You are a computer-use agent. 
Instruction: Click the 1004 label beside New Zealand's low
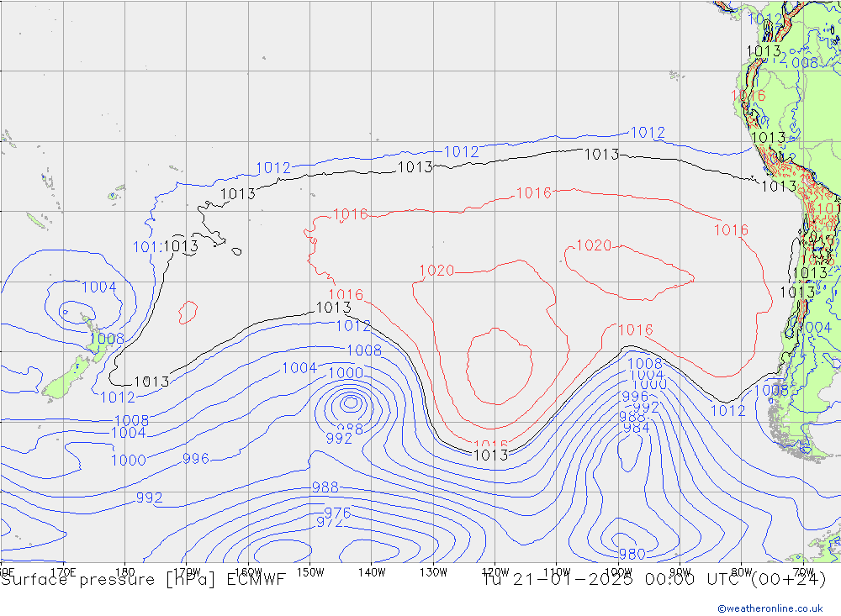pyautogui.click(x=99, y=287)
